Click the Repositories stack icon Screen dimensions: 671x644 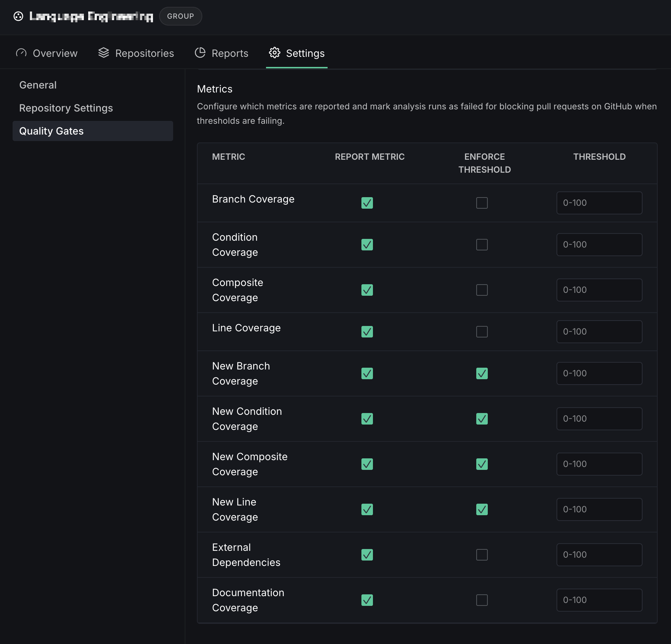pyautogui.click(x=104, y=53)
